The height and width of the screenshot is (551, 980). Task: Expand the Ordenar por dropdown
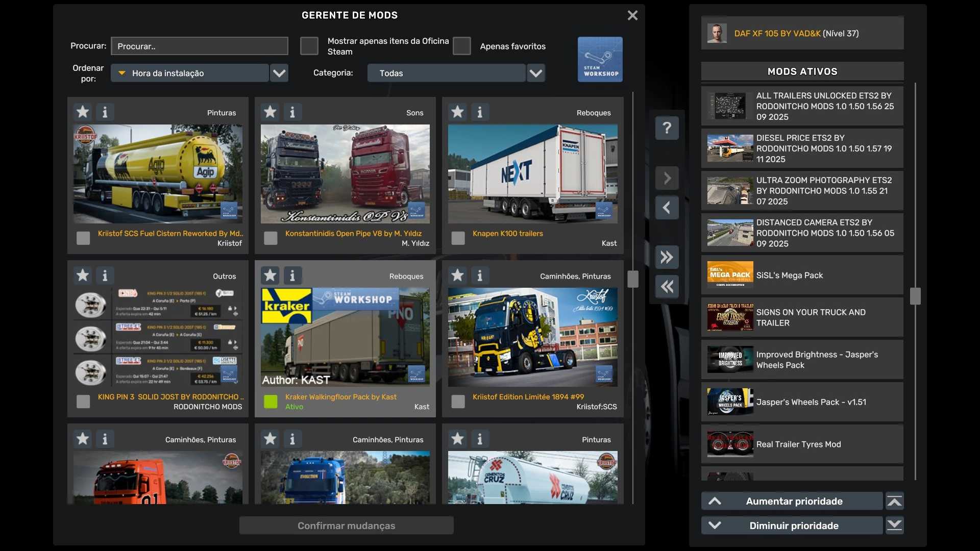pos(279,73)
